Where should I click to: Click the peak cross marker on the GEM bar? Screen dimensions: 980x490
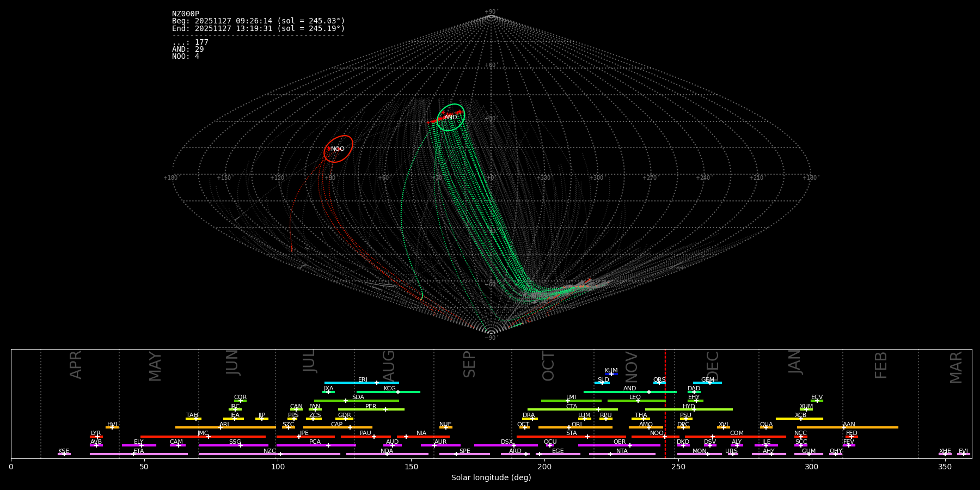click(x=709, y=383)
